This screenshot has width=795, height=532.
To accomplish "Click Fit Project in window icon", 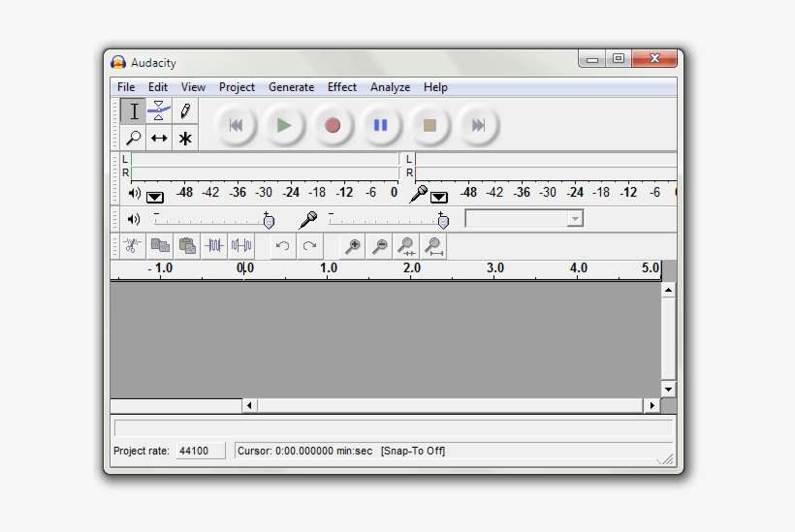I will 434,246.
